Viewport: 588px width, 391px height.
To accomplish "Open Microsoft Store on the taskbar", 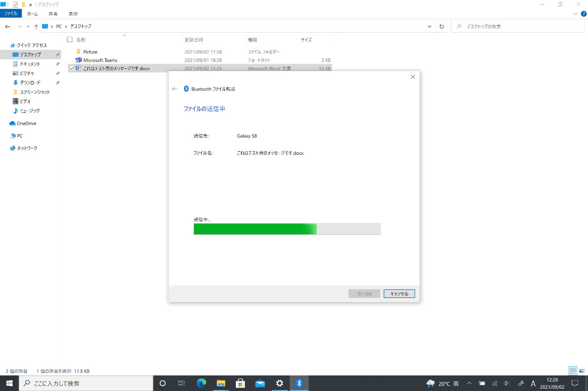I will tap(240, 383).
